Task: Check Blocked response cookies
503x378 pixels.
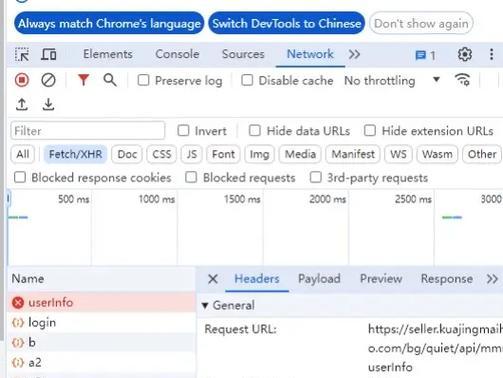Action: pos(20,177)
